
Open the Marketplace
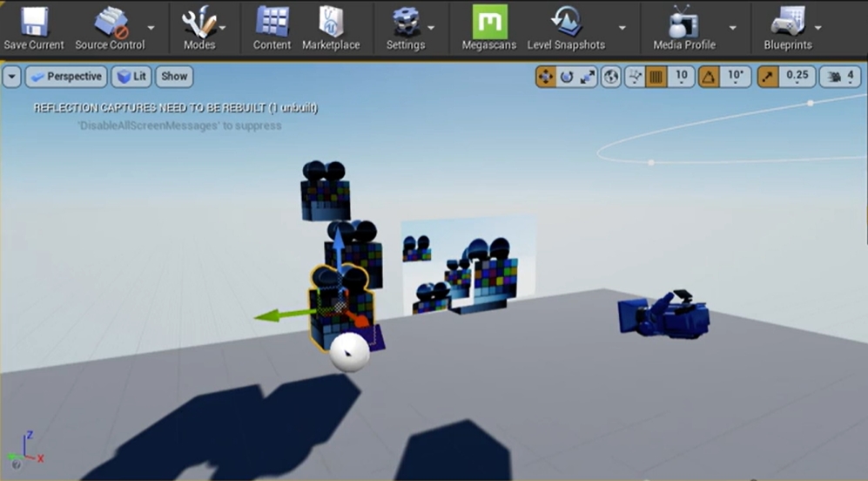[330, 28]
